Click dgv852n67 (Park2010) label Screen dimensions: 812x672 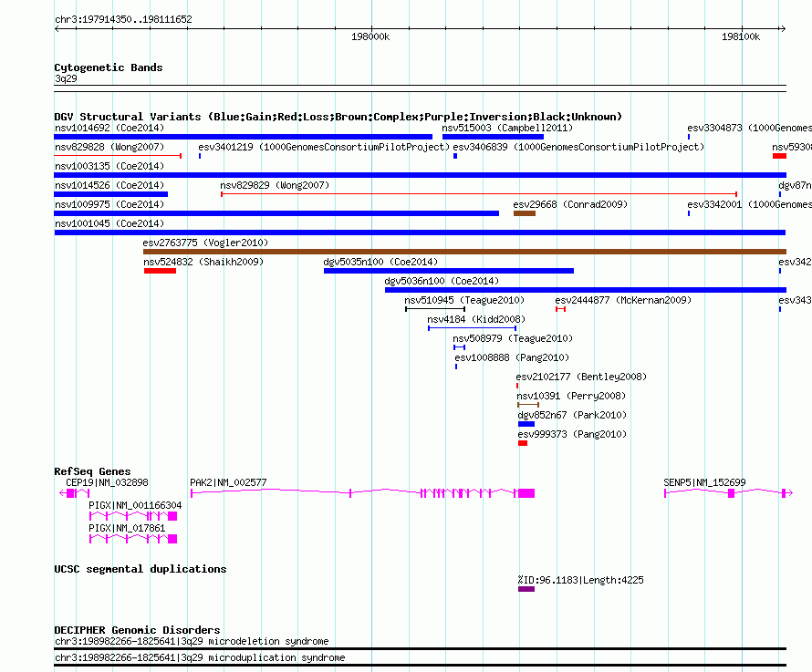(x=572, y=415)
